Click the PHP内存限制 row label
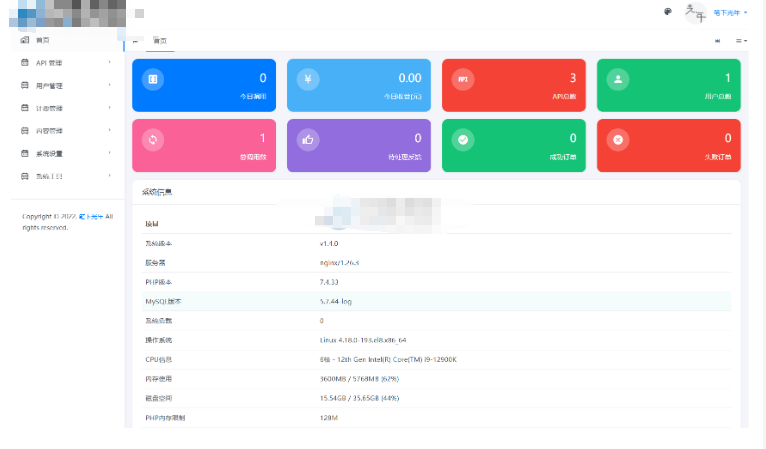Viewport: 766px width, 449px height. click(165, 418)
